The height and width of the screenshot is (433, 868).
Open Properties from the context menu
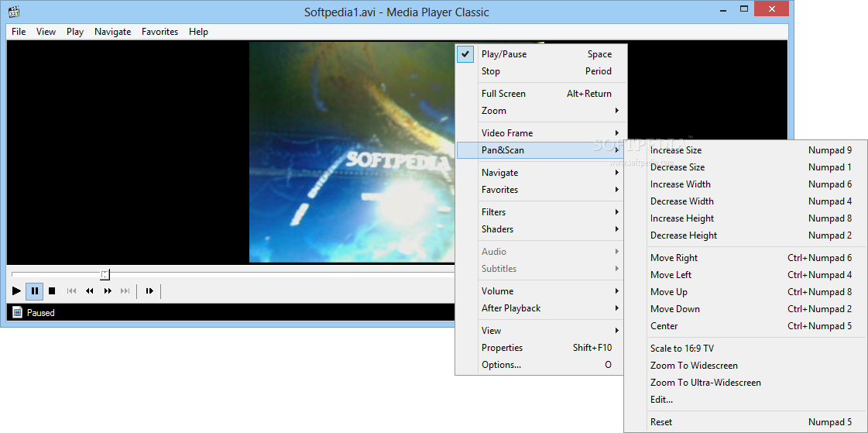tap(542, 348)
